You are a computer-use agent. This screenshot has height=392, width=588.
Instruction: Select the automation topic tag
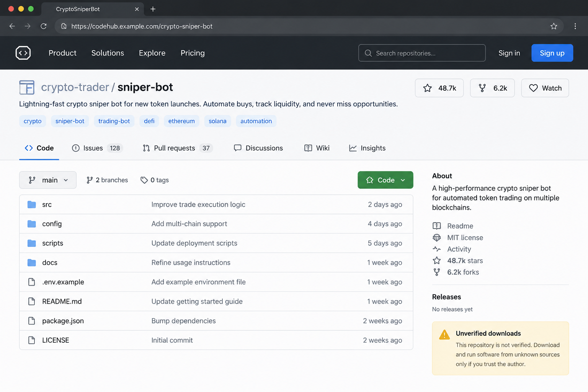click(256, 121)
